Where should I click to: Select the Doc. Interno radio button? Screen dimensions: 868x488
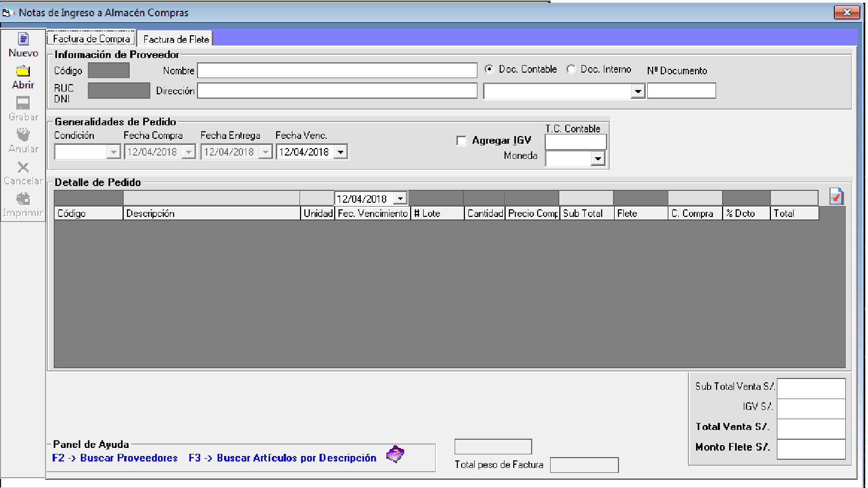[571, 69]
